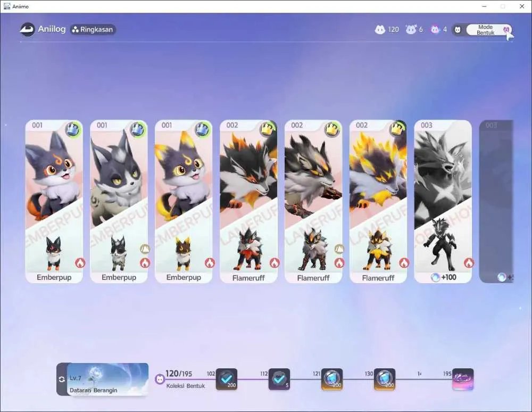The width and height of the screenshot is (532, 412).
Task: Select the Dataran Berangin Lv.7 region card
Action: coord(107,379)
